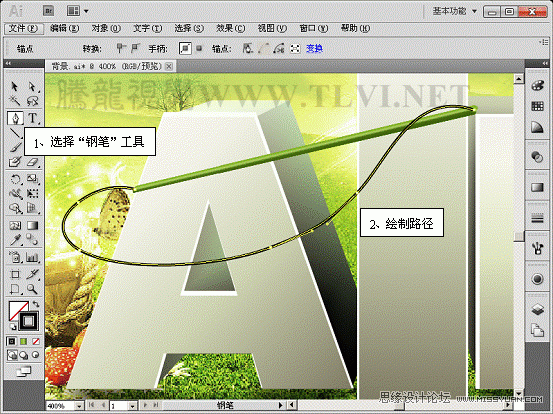Viewport: 553px width, 414px height.
Task: Select the Zoom magnifier tool
Action: [32, 289]
